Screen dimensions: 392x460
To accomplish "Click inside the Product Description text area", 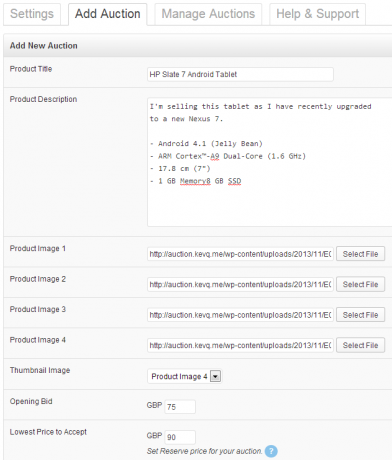I will (x=269, y=162).
